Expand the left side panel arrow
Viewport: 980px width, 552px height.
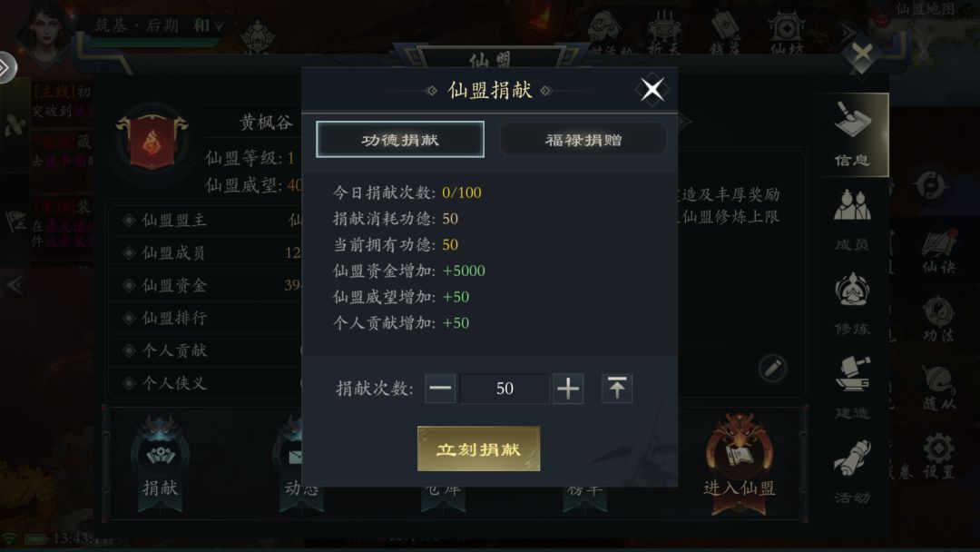pyautogui.click(x=15, y=285)
